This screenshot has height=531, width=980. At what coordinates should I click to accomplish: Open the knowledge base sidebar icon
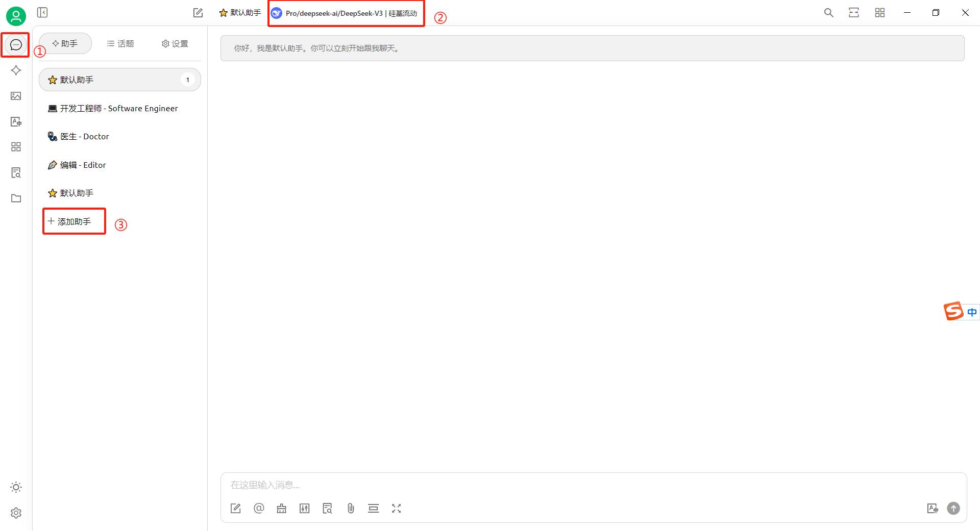pyautogui.click(x=16, y=173)
